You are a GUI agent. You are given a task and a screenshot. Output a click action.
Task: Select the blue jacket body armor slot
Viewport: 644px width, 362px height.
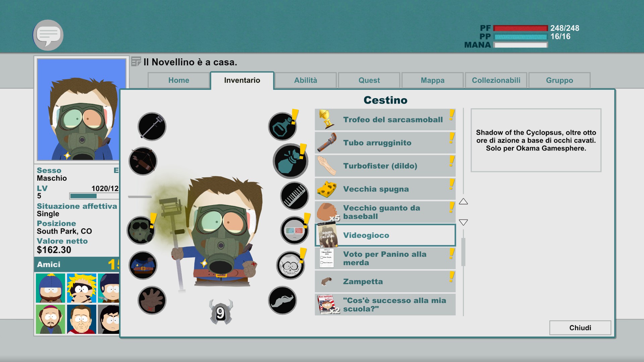click(143, 265)
